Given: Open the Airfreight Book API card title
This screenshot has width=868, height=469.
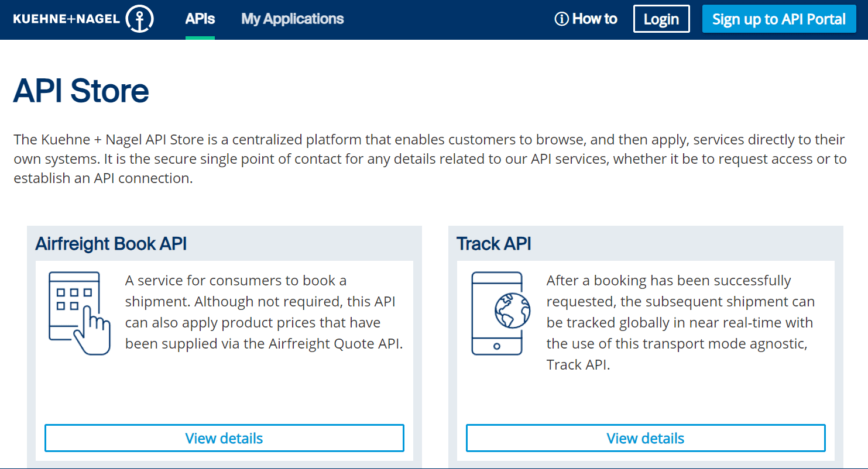Looking at the screenshot, I should (x=111, y=244).
